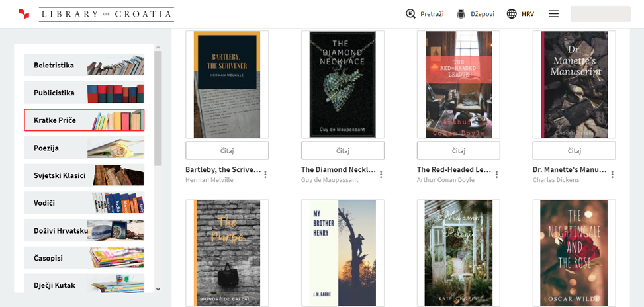Screen dimensions: 644x307
Task: Open the Pretraži search icon
Action: 411,14
